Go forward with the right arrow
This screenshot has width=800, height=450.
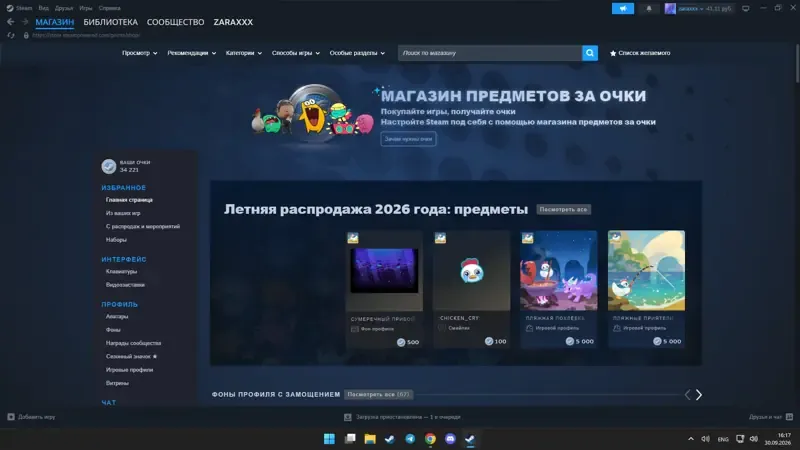[x=25, y=22]
